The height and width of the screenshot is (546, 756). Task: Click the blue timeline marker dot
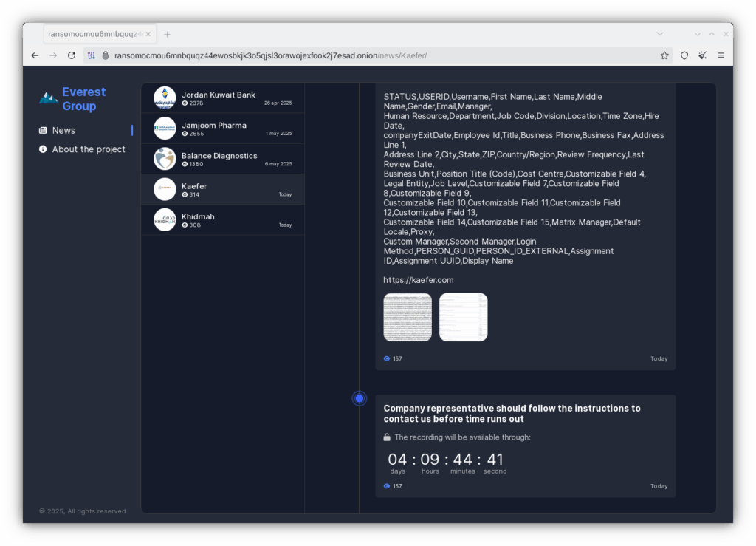click(360, 399)
